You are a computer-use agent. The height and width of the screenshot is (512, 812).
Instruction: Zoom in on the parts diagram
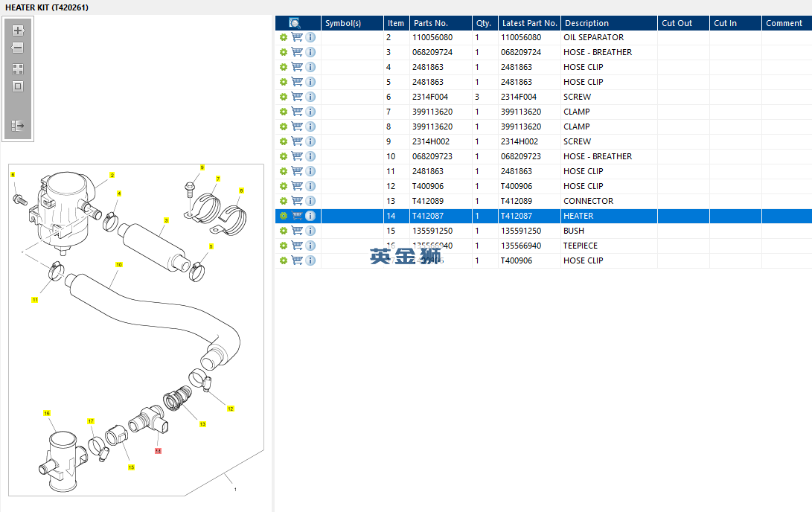18,31
